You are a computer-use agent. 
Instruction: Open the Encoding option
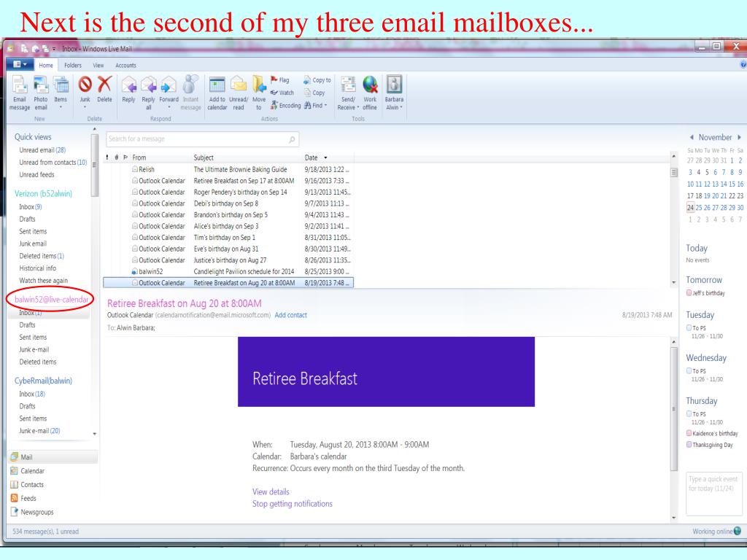[285, 106]
